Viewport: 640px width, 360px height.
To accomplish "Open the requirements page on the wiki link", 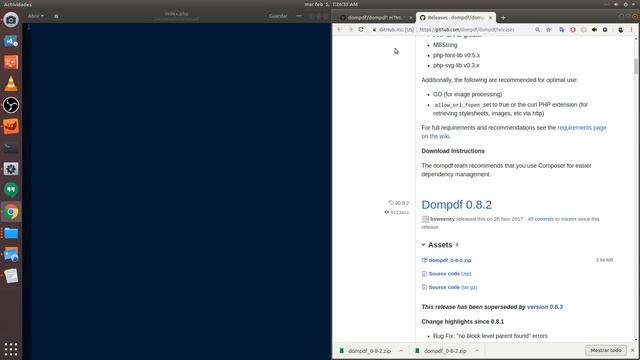I will coord(514,132).
